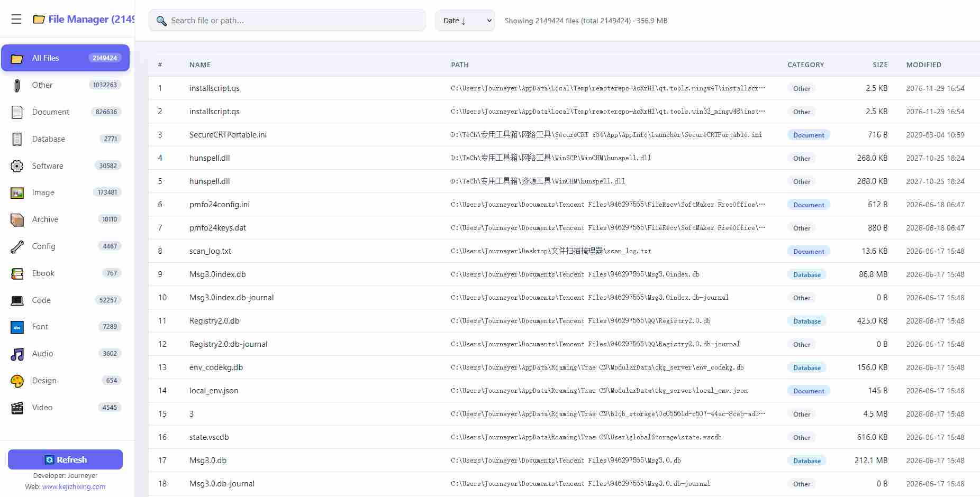Click the row 15 file named 3
This screenshot has height=497, width=980.
(192, 414)
